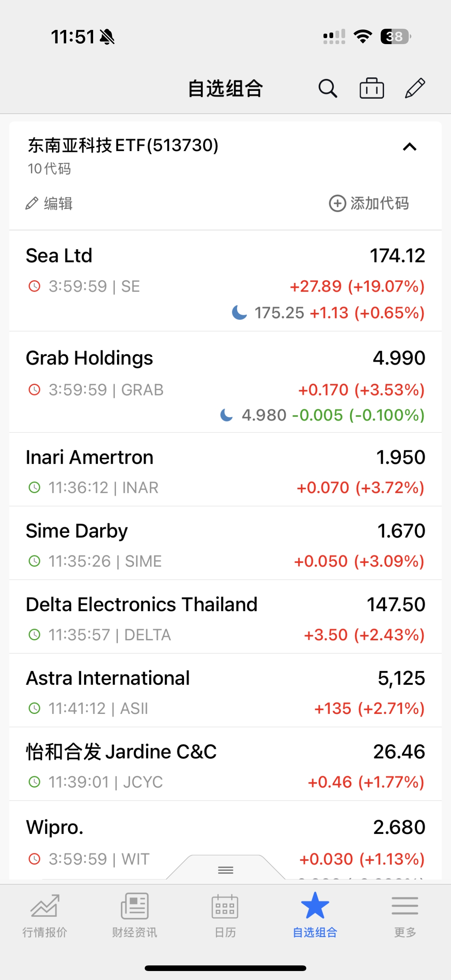The width and height of the screenshot is (451, 980).
Task: Open Astra International quote
Action: click(225, 690)
